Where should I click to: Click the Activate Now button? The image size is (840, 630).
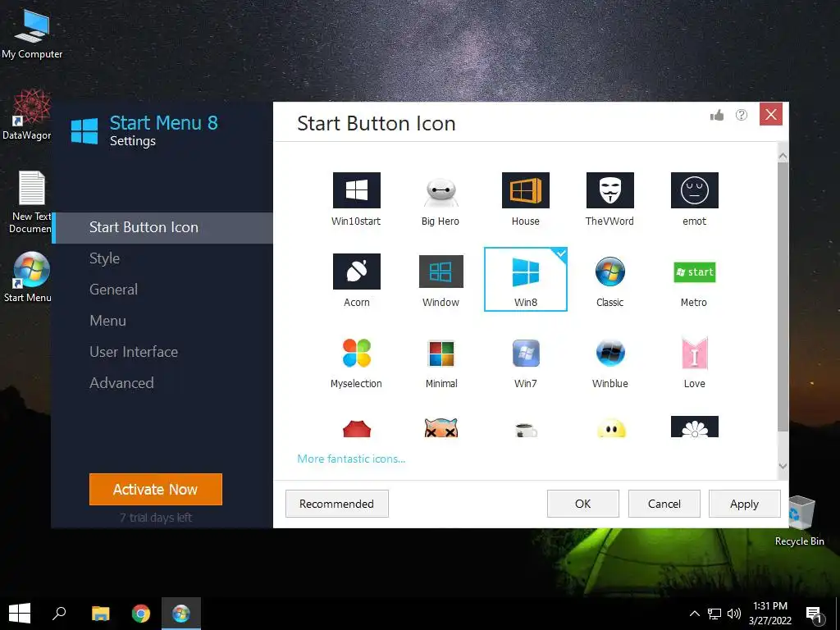(x=155, y=489)
